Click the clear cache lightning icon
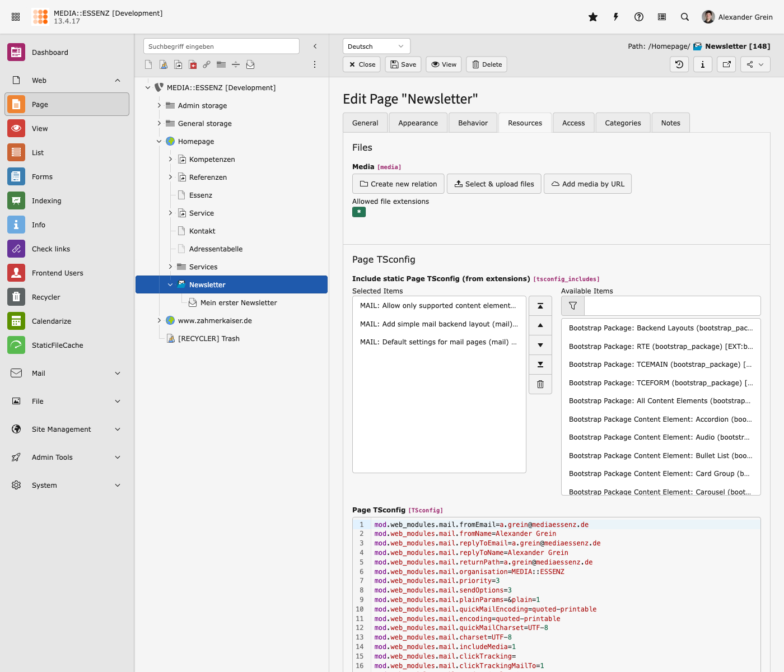The image size is (784, 672). (616, 17)
